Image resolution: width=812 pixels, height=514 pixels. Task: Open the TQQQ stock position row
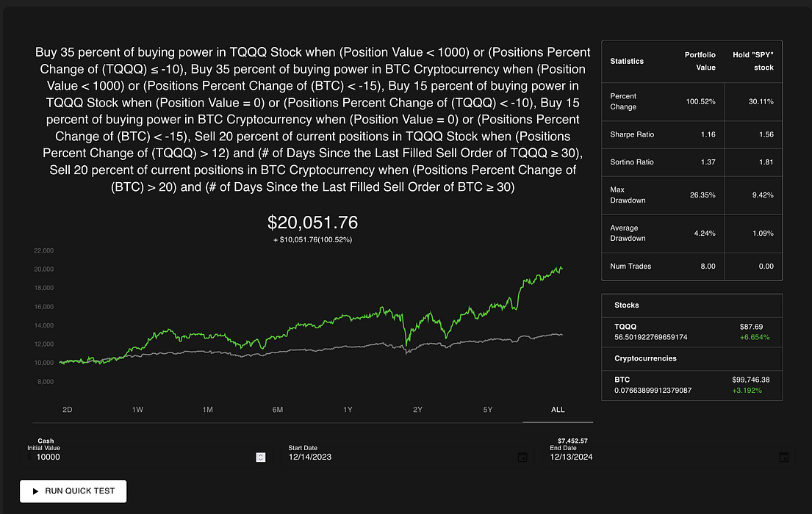click(x=692, y=332)
